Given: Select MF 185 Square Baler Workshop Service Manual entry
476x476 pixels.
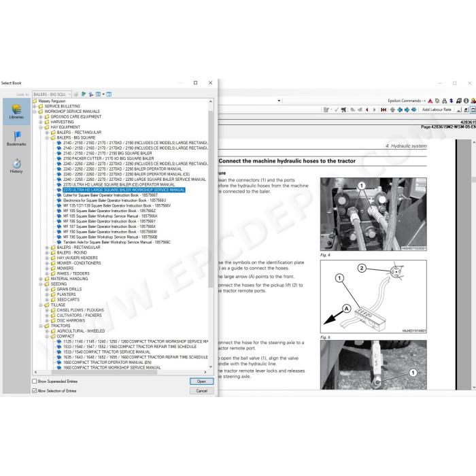Looking at the screenshot, I should [110, 216].
